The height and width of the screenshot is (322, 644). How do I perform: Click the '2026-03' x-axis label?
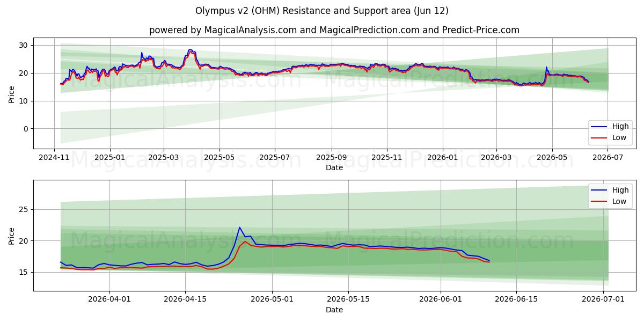[496, 158]
